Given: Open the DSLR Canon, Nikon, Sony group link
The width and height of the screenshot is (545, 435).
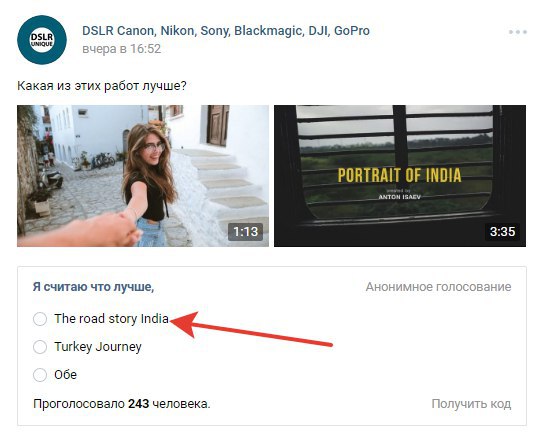Looking at the screenshot, I should point(226,31).
